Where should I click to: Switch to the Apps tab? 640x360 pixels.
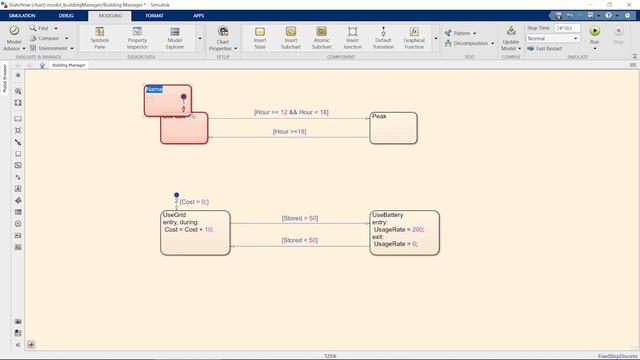pos(198,16)
